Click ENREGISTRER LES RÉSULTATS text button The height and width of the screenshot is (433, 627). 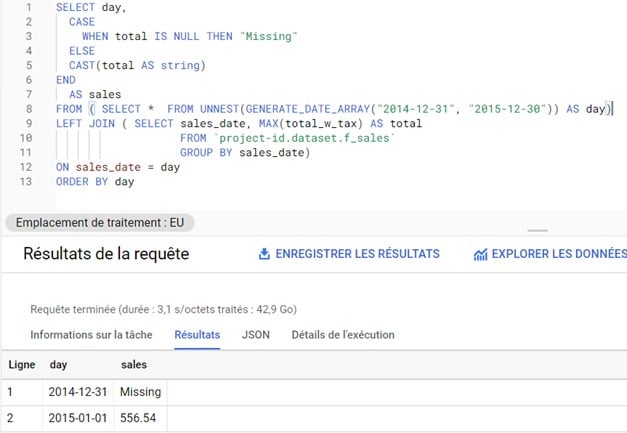(357, 254)
